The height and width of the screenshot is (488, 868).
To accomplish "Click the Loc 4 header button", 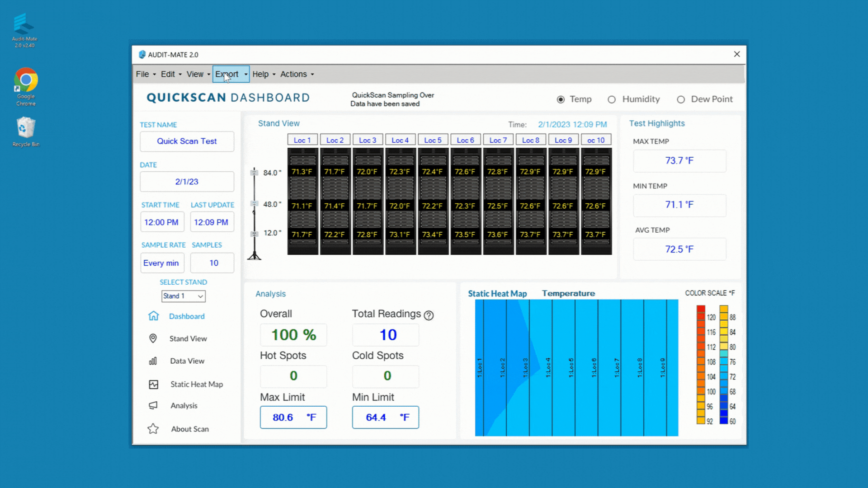I will (x=400, y=140).
